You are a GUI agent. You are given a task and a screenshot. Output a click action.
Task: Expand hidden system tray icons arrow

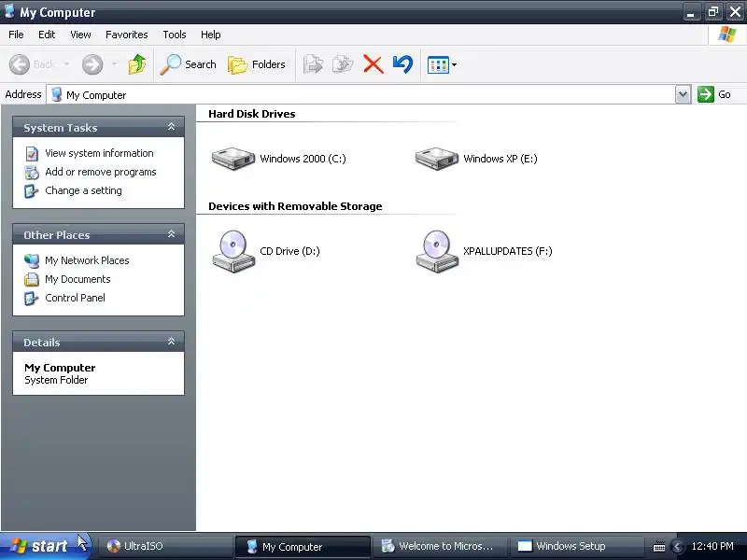point(678,547)
